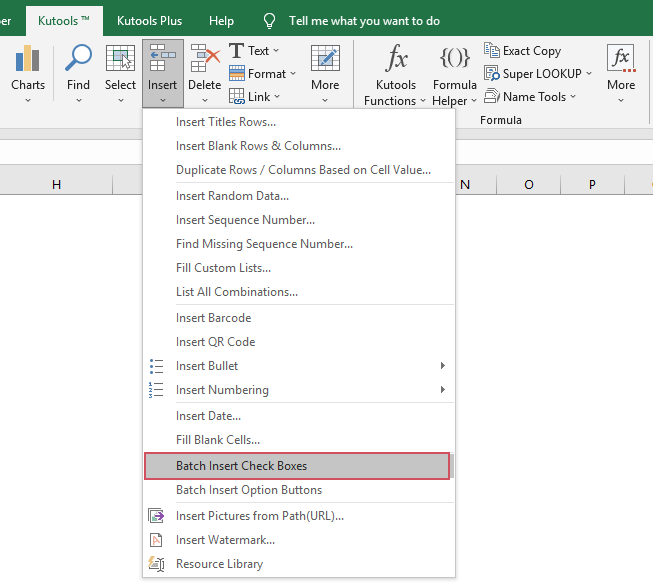Switch to the Kutools tab

tap(64, 21)
